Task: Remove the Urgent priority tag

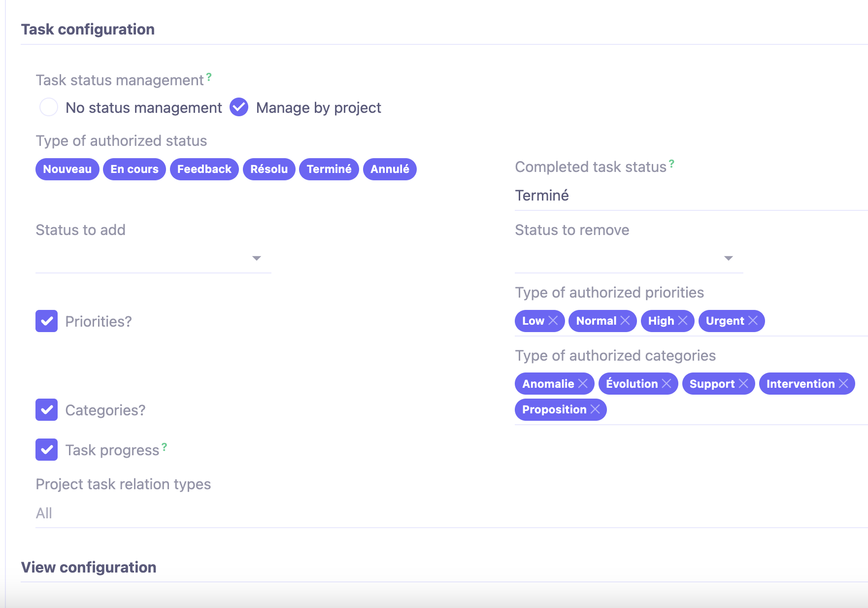Action: tap(753, 321)
